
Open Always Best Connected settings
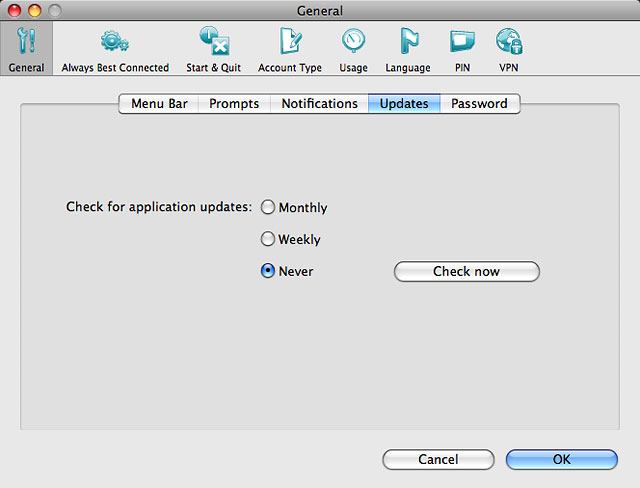pyautogui.click(x=115, y=49)
